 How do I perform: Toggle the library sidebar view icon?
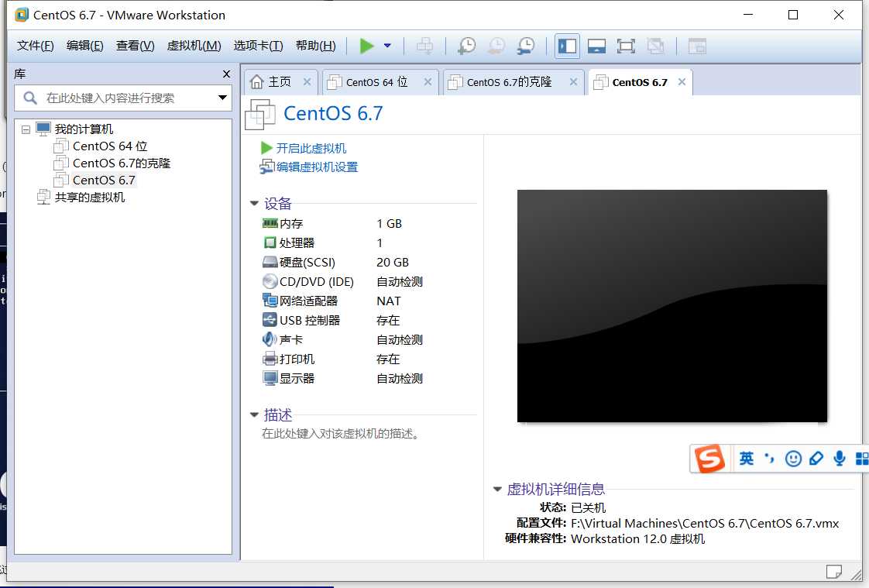(567, 46)
